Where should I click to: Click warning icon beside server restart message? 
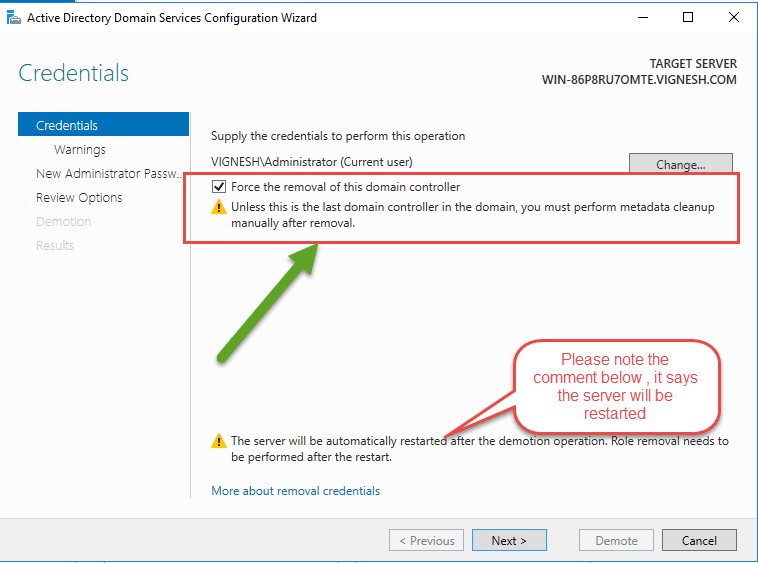218,441
